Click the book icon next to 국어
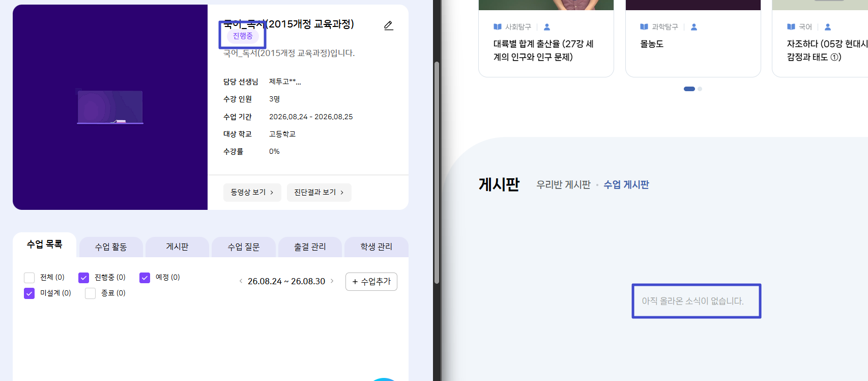The width and height of the screenshot is (868, 381). click(791, 27)
